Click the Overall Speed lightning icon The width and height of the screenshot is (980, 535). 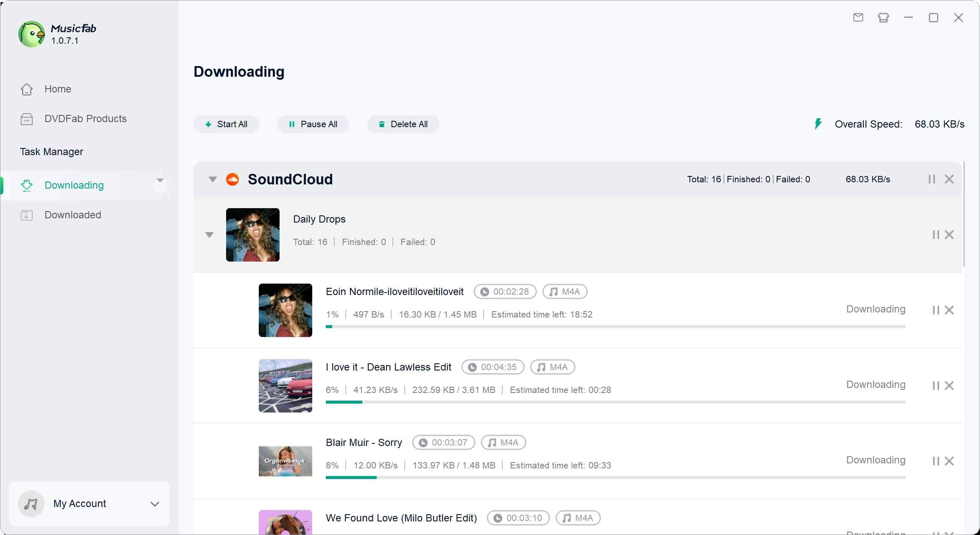tap(818, 124)
